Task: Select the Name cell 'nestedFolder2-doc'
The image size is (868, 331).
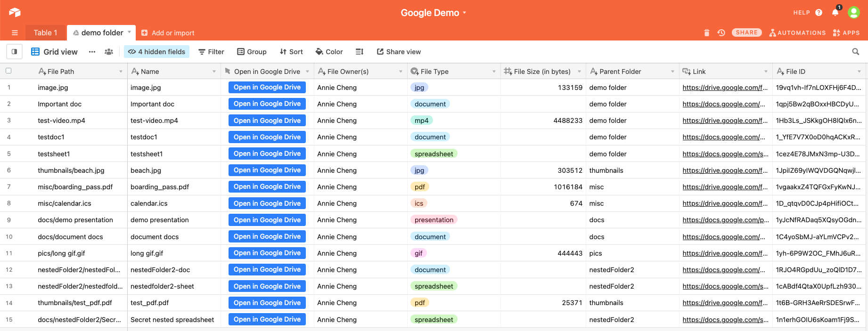Action: (174, 270)
